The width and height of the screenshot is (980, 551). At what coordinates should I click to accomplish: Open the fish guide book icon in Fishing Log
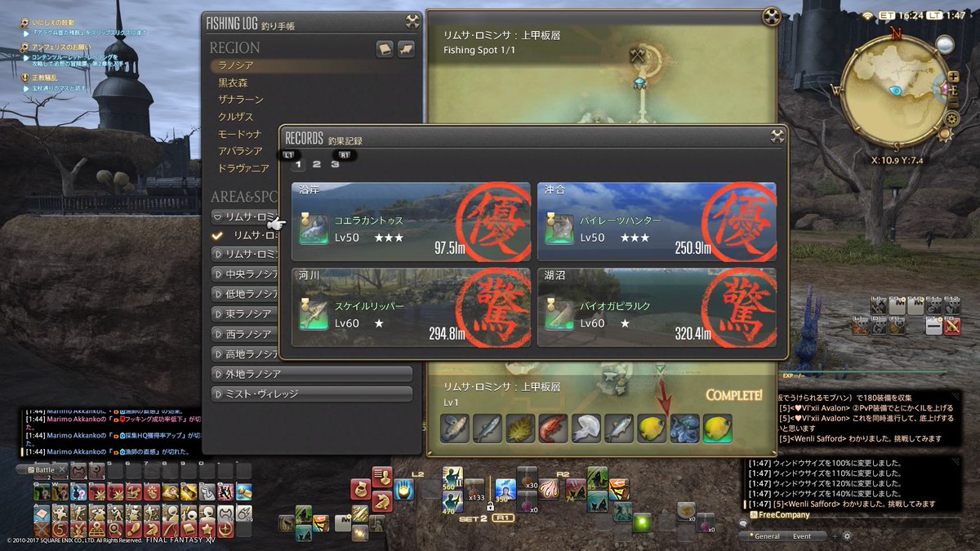[x=385, y=50]
